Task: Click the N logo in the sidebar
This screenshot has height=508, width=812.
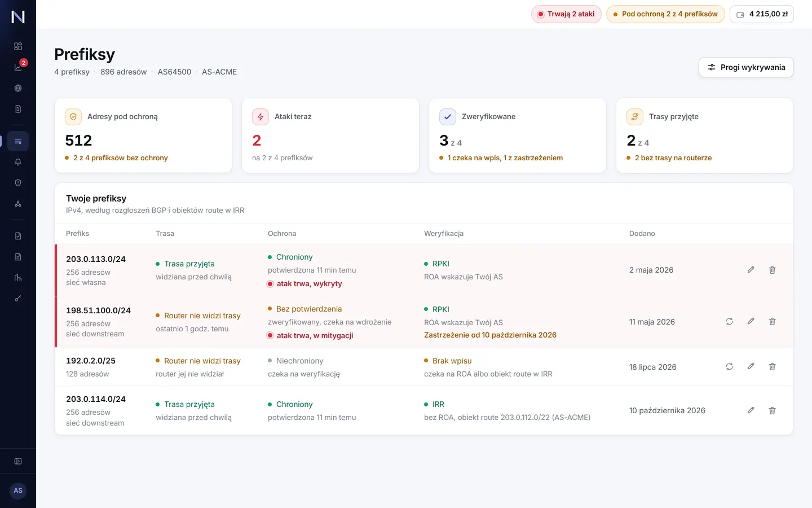Action: pyautogui.click(x=18, y=17)
